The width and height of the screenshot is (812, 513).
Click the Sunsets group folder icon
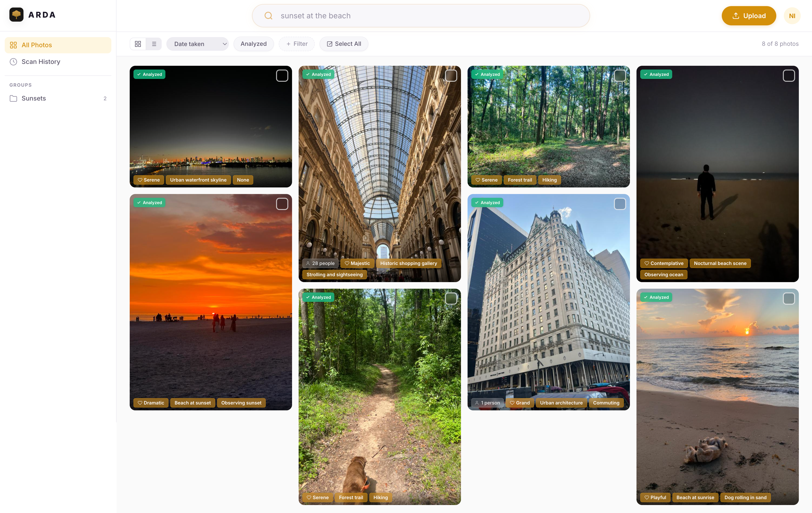click(x=13, y=98)
